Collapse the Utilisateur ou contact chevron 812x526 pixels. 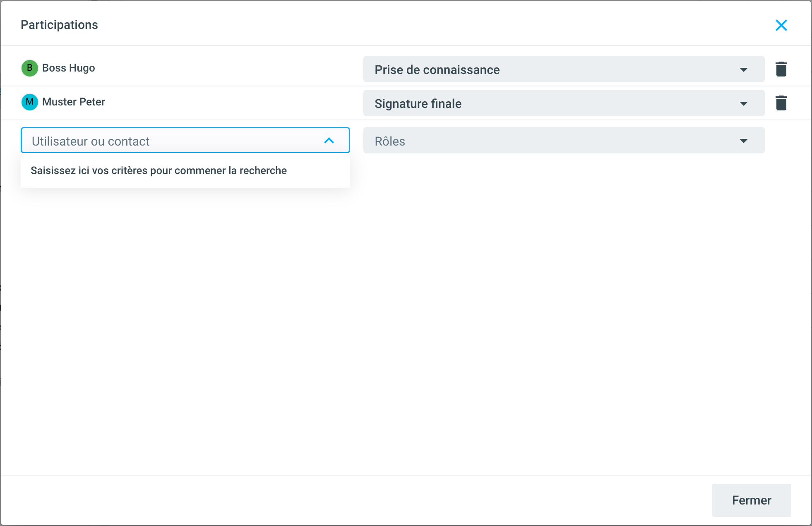tap(329, 141)
